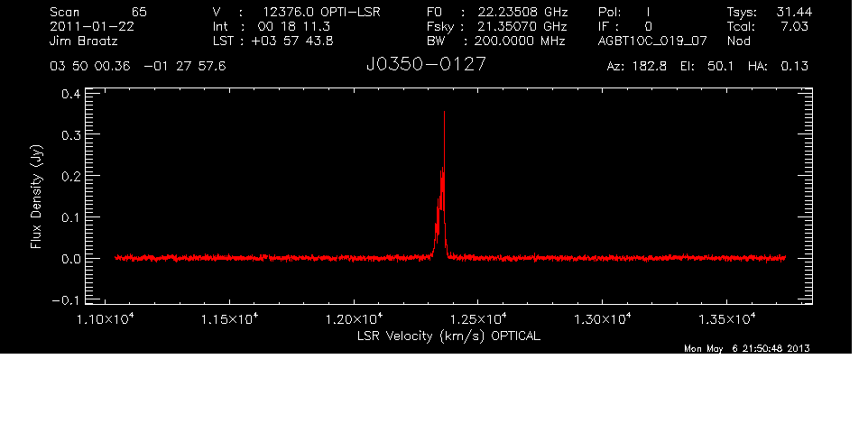Click the 'IF :' label in the header
Viewport: 868px width, 442px height.
tap(608, 26)
